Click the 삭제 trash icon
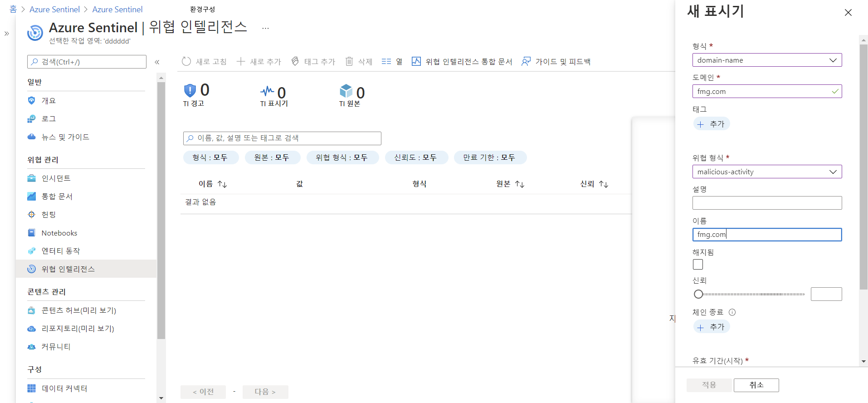868x403 pixels. pyautogui.click(x=349, y=61)
